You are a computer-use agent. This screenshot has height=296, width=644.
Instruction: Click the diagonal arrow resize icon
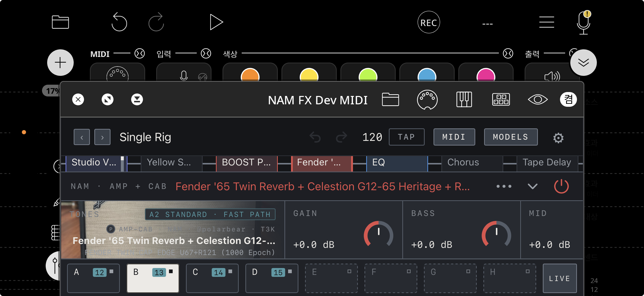coord(108,99)
